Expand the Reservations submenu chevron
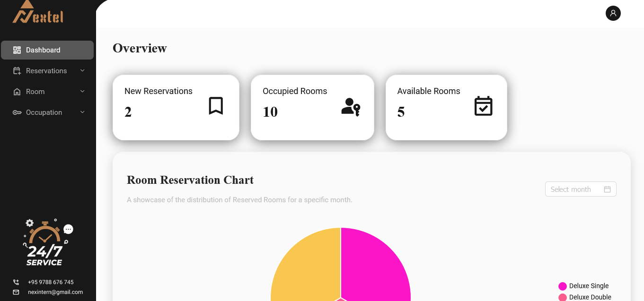 pos(82,71)
